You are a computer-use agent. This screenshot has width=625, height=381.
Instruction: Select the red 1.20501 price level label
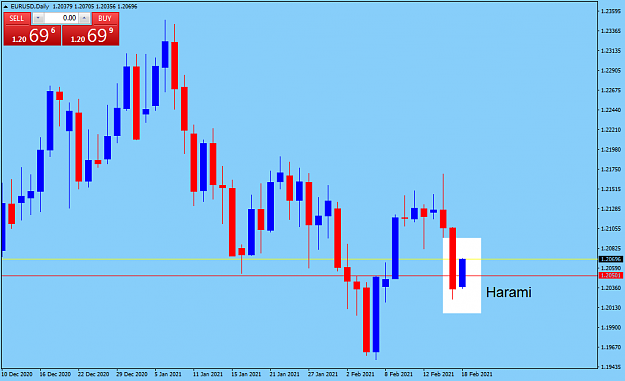(x=611, y=275)
